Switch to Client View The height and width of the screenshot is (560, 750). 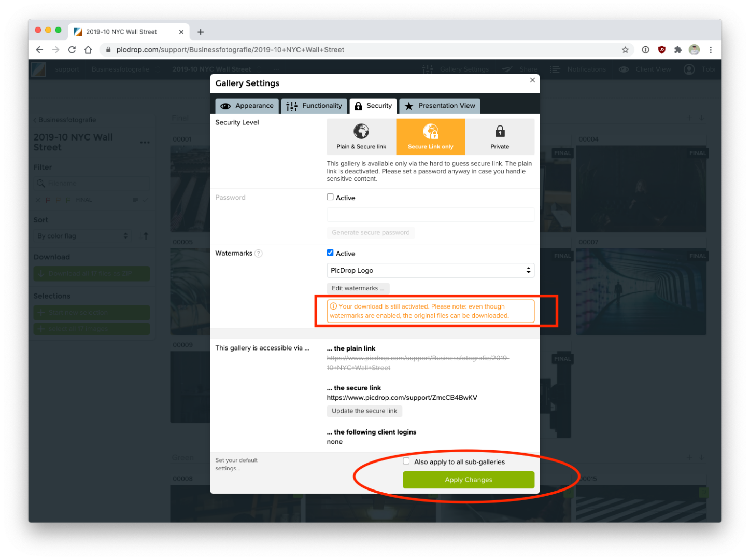(x=645, y=69)
